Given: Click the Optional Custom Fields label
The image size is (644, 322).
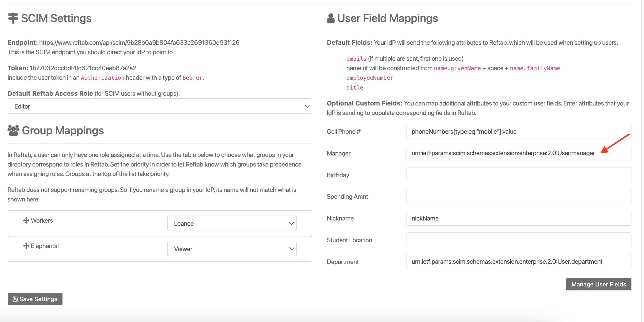Looking at the screenshot, I should (x=365, y=103).
